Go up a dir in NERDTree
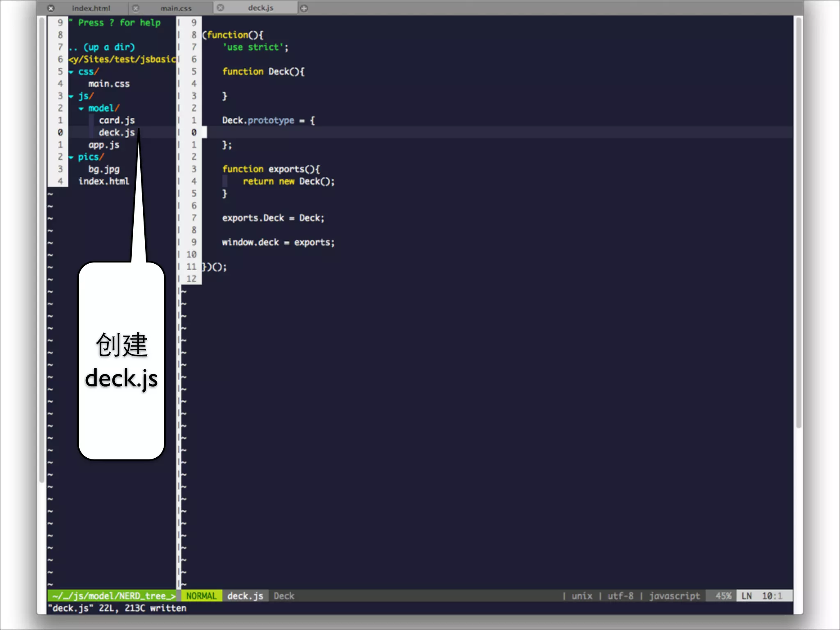 coord(102,47)
